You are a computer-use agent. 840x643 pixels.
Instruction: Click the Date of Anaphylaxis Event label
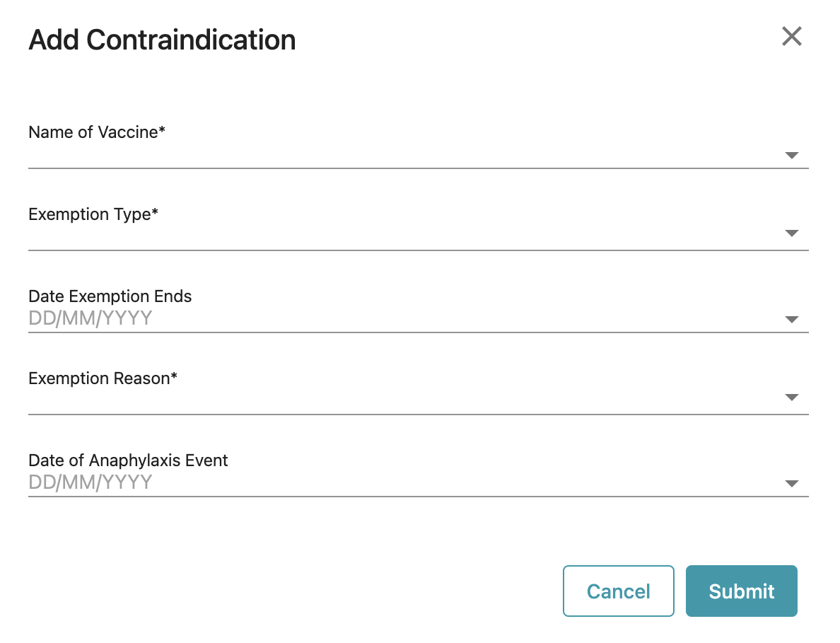point(128,460)
